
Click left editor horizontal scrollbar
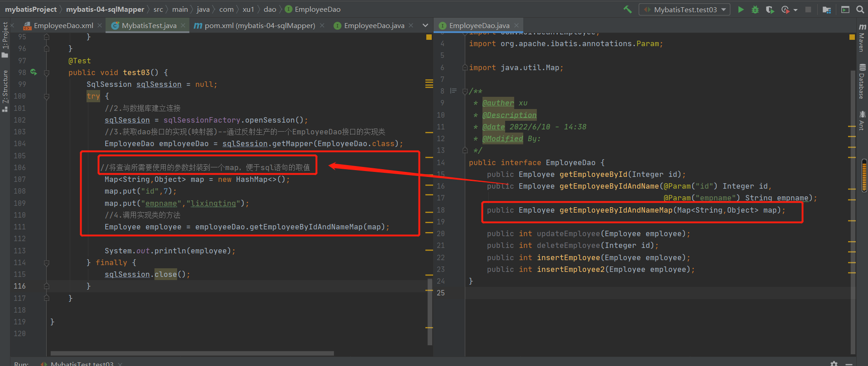click(192, 353)
